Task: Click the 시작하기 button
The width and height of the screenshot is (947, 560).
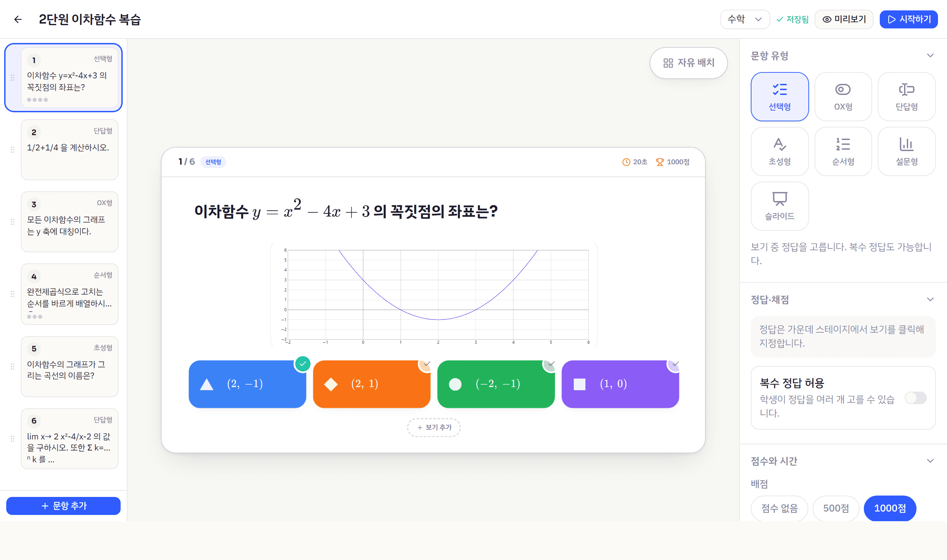Action: (x=909, y=19)
